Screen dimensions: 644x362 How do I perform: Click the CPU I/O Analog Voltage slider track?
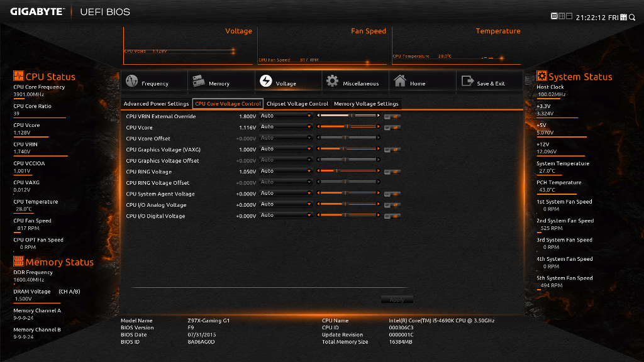(x=348, y=204)
